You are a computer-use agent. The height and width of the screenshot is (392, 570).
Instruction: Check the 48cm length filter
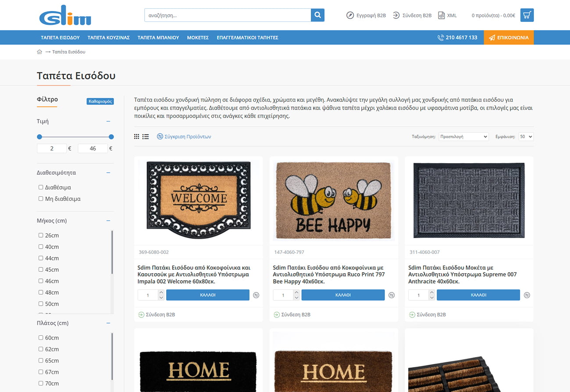pyautogui.click(x=41, y=292)
